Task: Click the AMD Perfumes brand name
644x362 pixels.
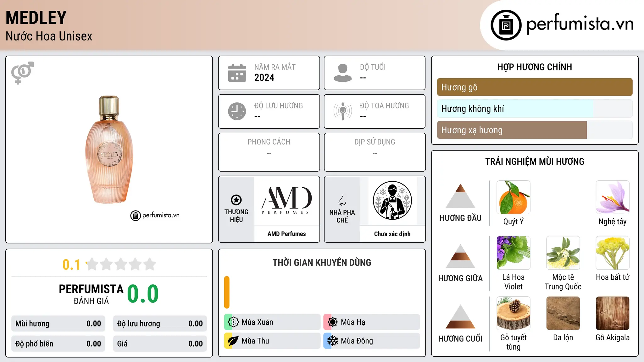Action: (286, 234)
